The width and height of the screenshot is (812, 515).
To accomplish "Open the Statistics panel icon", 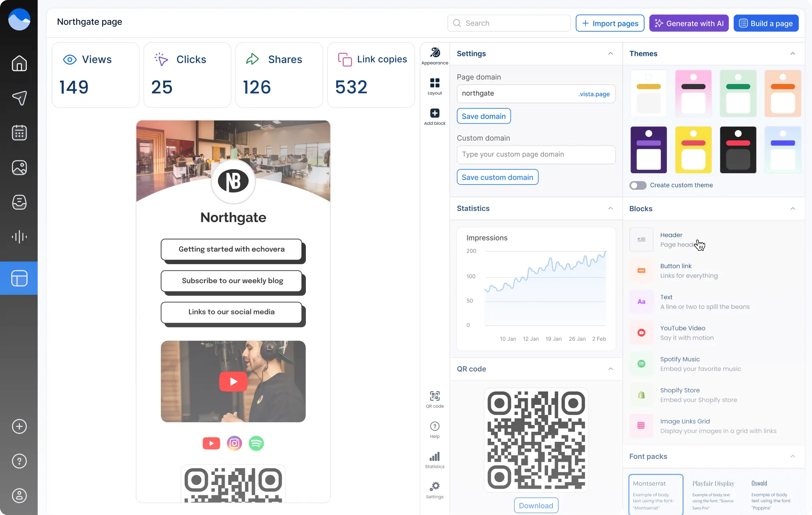I will (434, 459).
